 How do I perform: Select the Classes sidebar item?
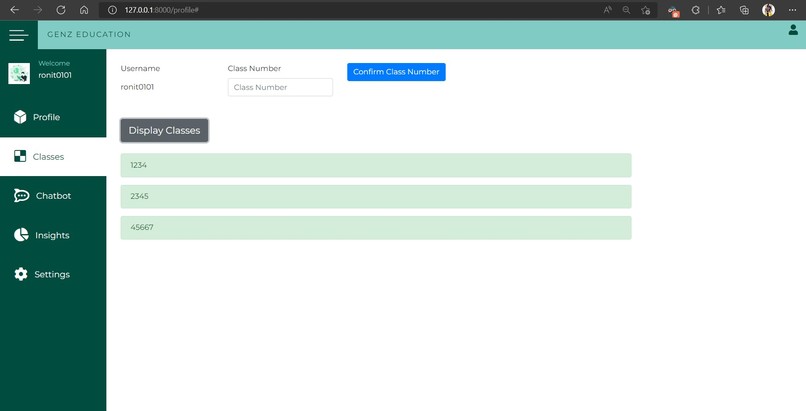[53, 157]
